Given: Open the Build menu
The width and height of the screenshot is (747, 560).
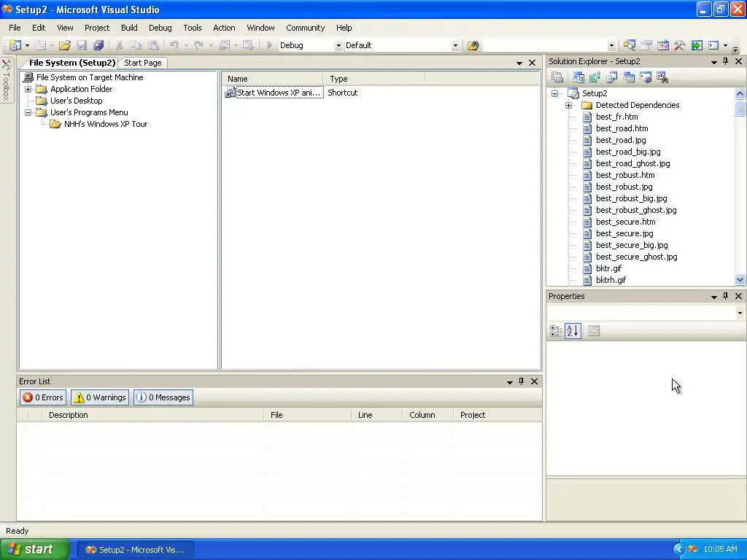Looking at the screenshot, I should pyautogui.click(x=129, y=28).
